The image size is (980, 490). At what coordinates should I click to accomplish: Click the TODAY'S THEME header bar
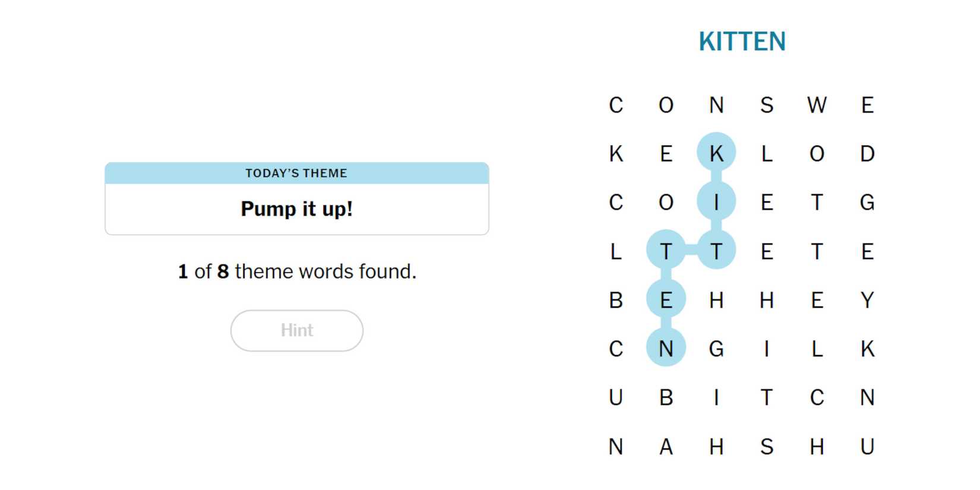point(296,173)
